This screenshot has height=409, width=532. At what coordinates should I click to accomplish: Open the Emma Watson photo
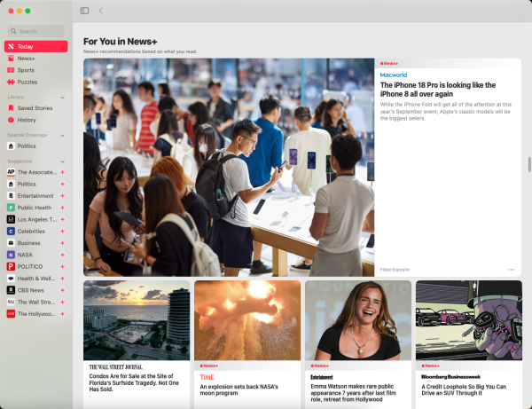tap(358, 320)
